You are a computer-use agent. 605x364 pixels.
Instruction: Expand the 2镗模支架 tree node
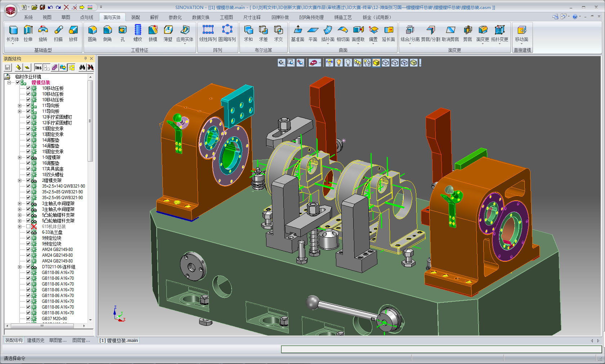(x=20, y=180)
